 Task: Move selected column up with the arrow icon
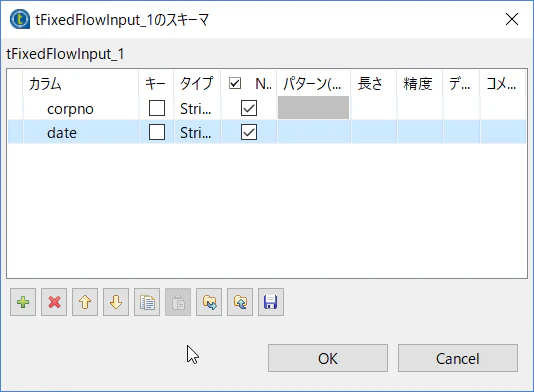(85, 302)
